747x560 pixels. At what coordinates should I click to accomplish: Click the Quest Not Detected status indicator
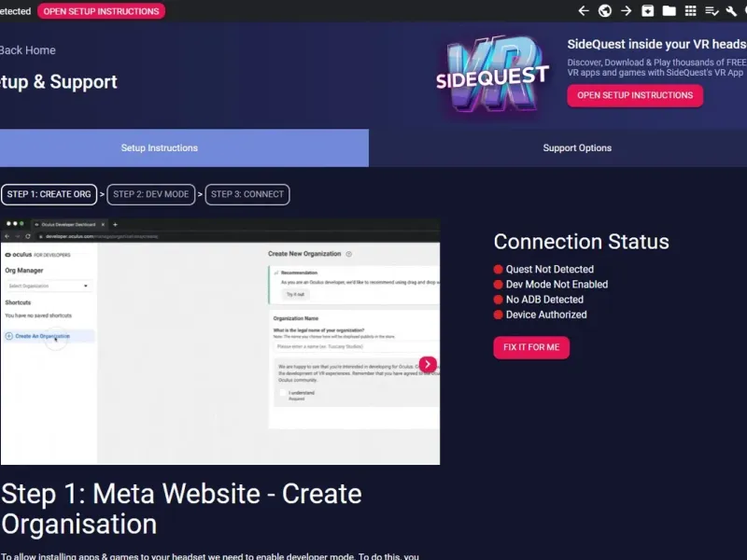click(x=543, y=269)
